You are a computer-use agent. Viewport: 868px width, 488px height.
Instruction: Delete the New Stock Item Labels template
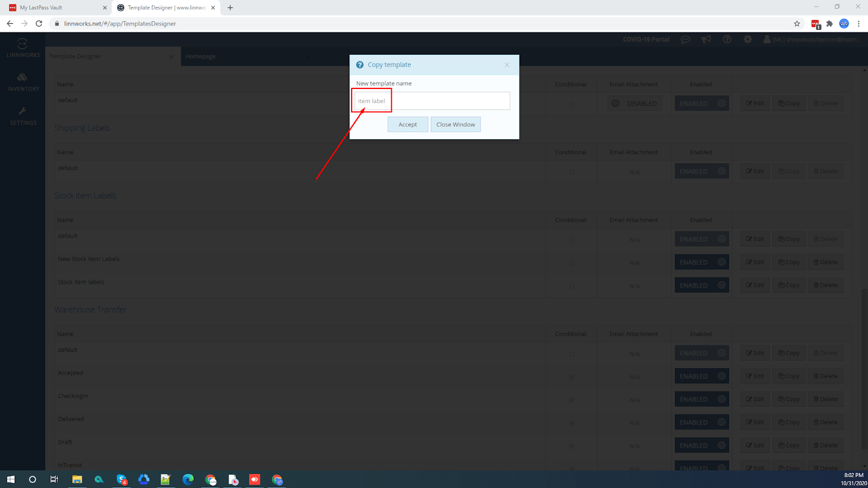pos(826,262)
